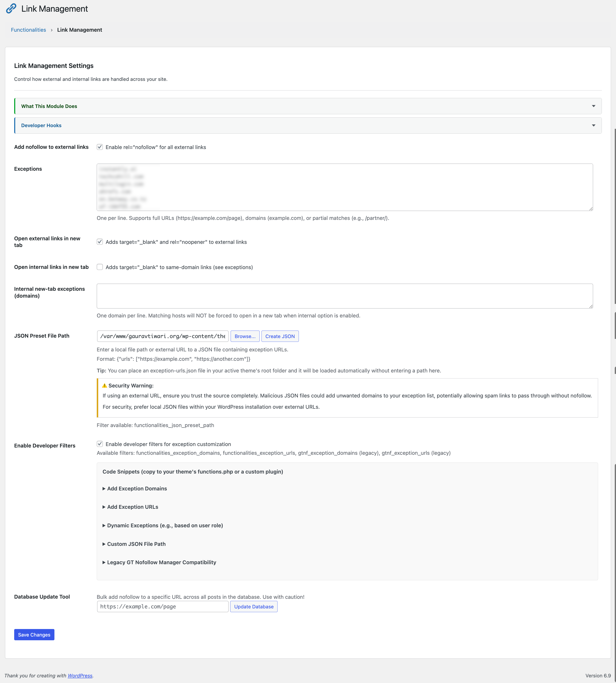Viewport: 616px width, 683px height.
Task: Click the Update Database button
Action: [254, 607]
